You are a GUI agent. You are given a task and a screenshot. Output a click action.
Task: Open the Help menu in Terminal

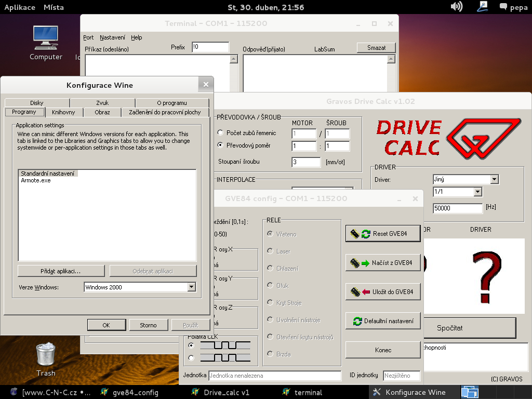tap(137, 37)
